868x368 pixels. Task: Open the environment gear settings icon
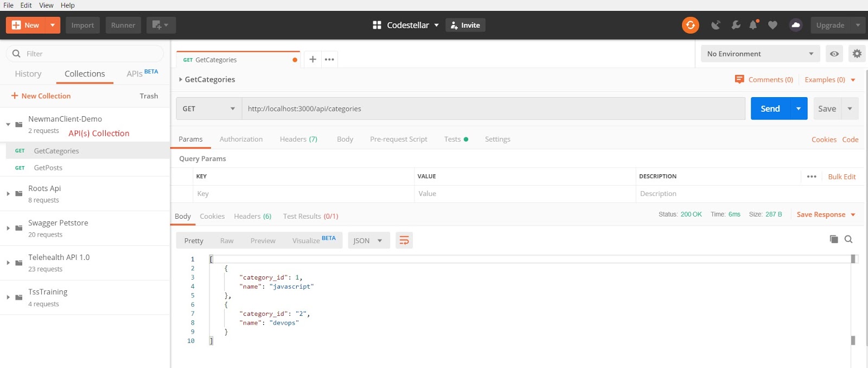tap(857, 54)
